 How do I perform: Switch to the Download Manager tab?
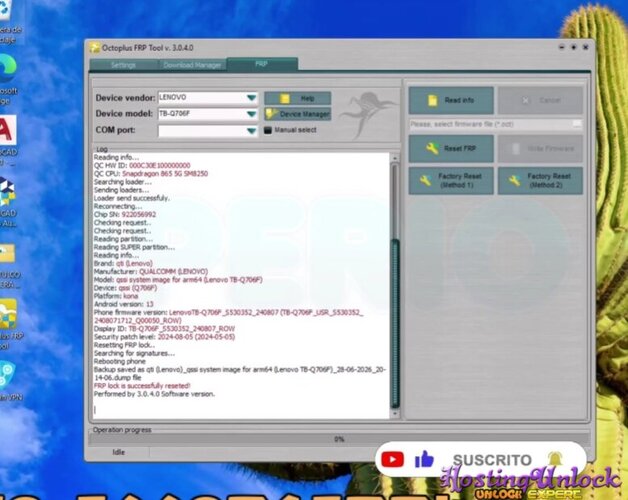point(192,65)
